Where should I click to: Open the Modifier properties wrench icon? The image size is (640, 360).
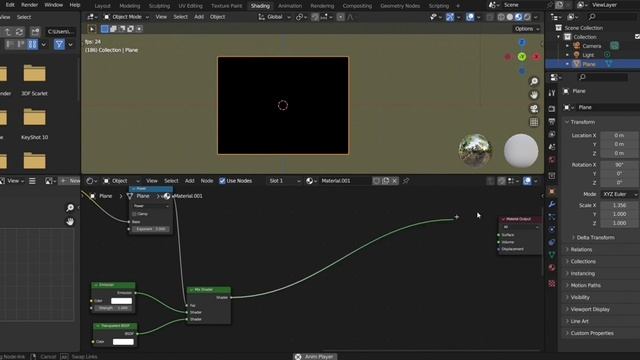point(552,204)
